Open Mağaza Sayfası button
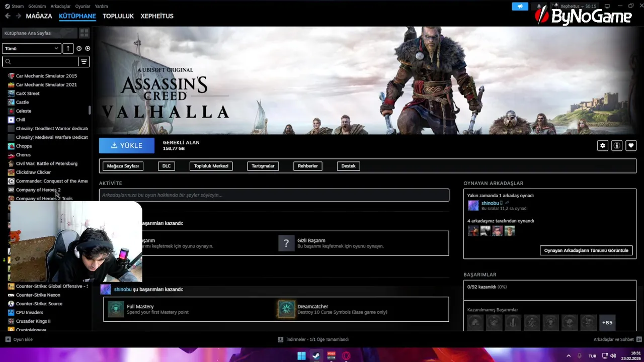 [123, 166]
